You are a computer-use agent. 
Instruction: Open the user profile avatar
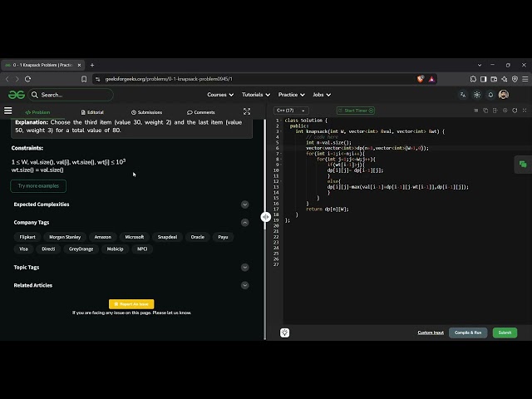[504, 95]
